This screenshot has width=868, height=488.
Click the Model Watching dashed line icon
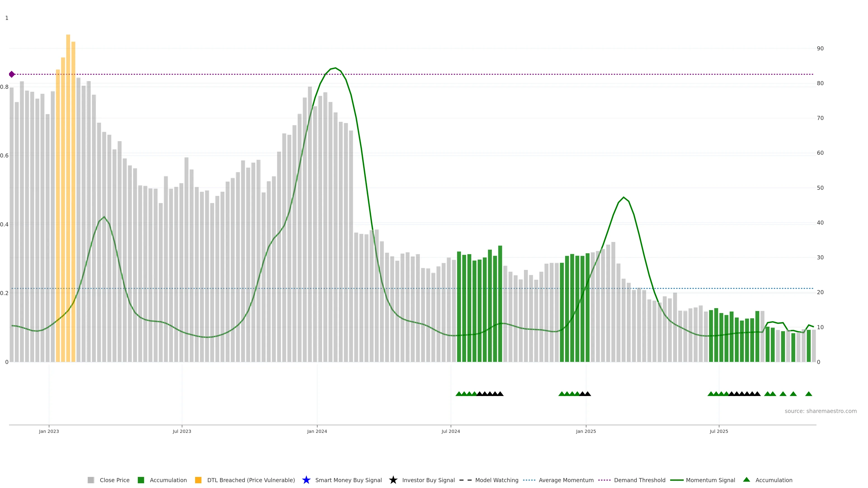pos(465,480)
